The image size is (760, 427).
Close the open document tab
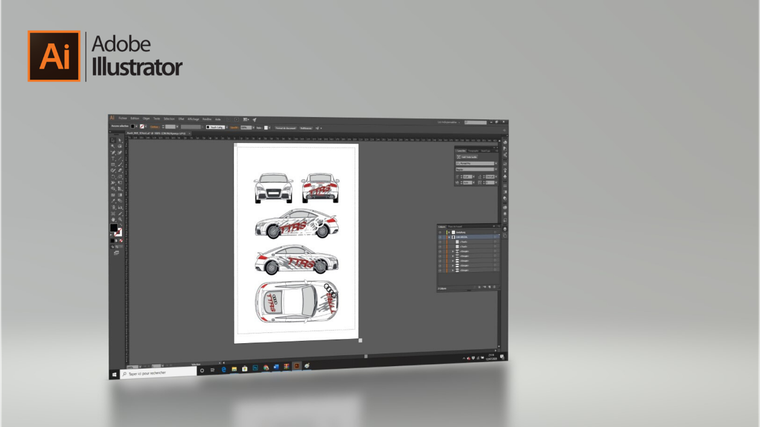[x=190, y=133]
